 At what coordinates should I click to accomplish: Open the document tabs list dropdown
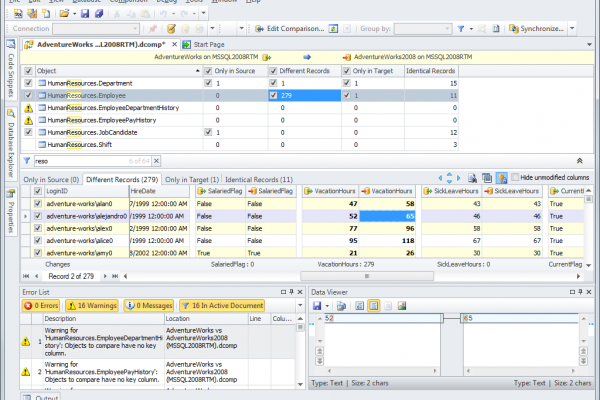pyautogui.click(x=589, y=45)
